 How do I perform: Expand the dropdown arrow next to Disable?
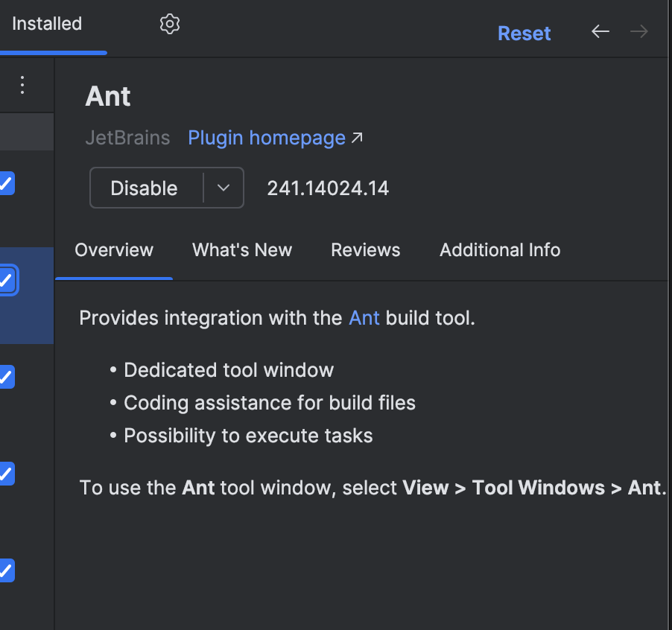(224, 188)
